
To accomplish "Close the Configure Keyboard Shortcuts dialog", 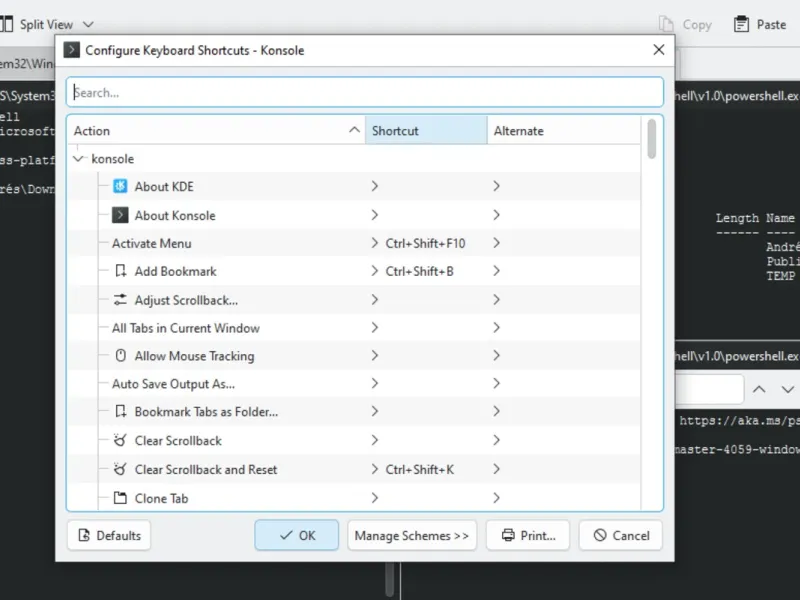I will pos(659,49).
